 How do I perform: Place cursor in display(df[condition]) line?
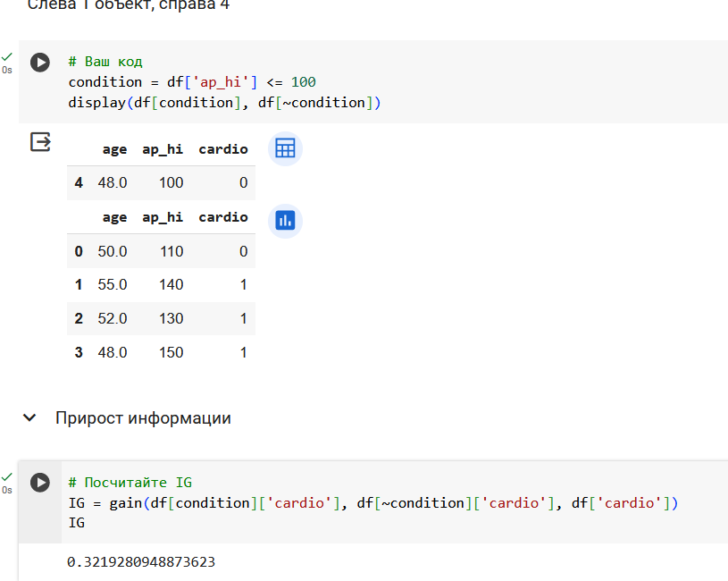click(x=224, y=103)
